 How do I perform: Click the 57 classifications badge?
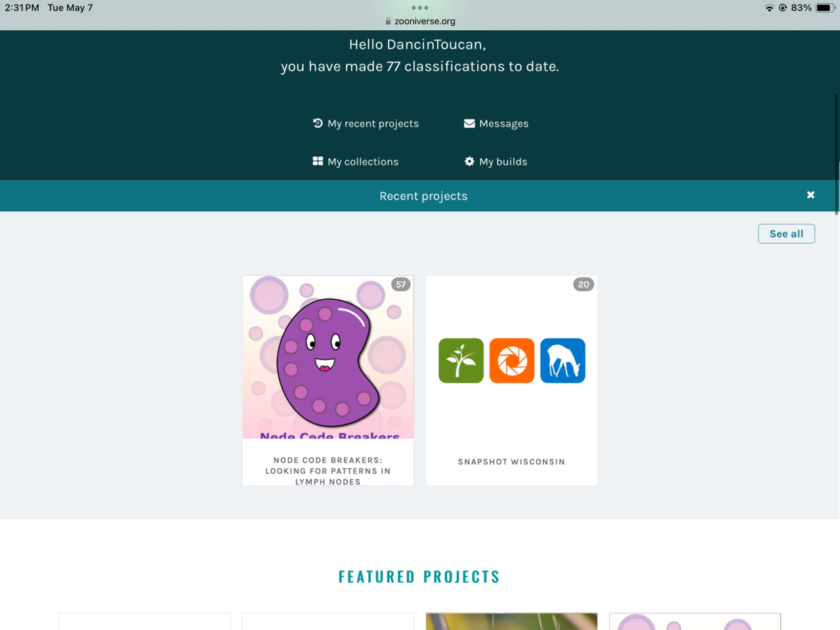[x=401, y=284]
